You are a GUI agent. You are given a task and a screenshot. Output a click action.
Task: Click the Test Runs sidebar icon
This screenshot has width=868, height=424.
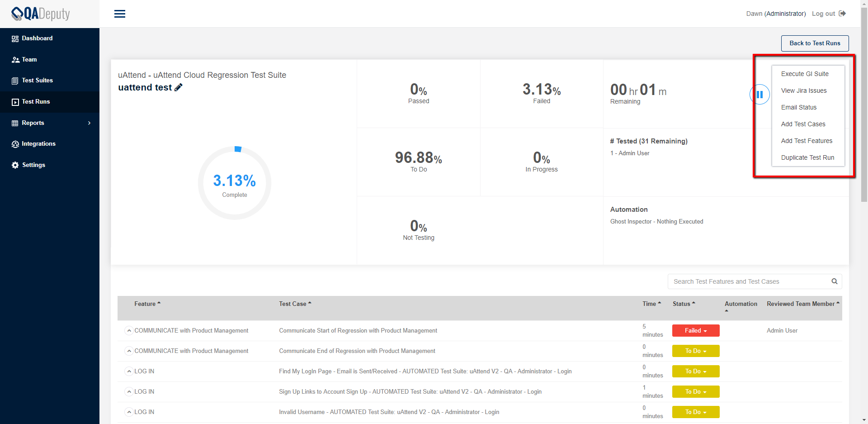tap(15, 102)
